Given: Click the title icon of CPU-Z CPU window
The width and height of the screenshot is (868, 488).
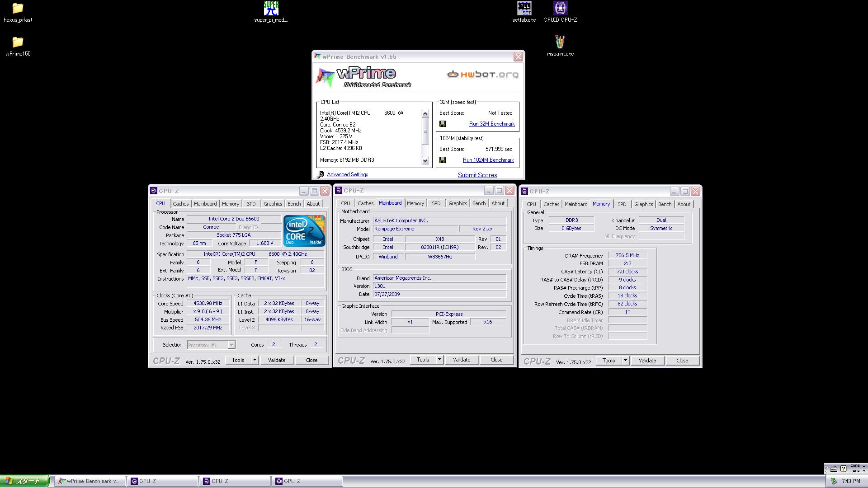Looking at the screenshot, I should coord(154,191).
